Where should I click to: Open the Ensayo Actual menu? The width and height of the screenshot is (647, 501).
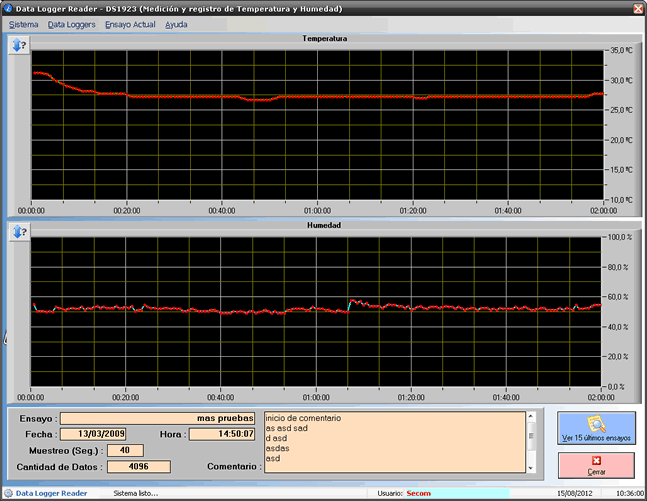[x=130, y=23]
